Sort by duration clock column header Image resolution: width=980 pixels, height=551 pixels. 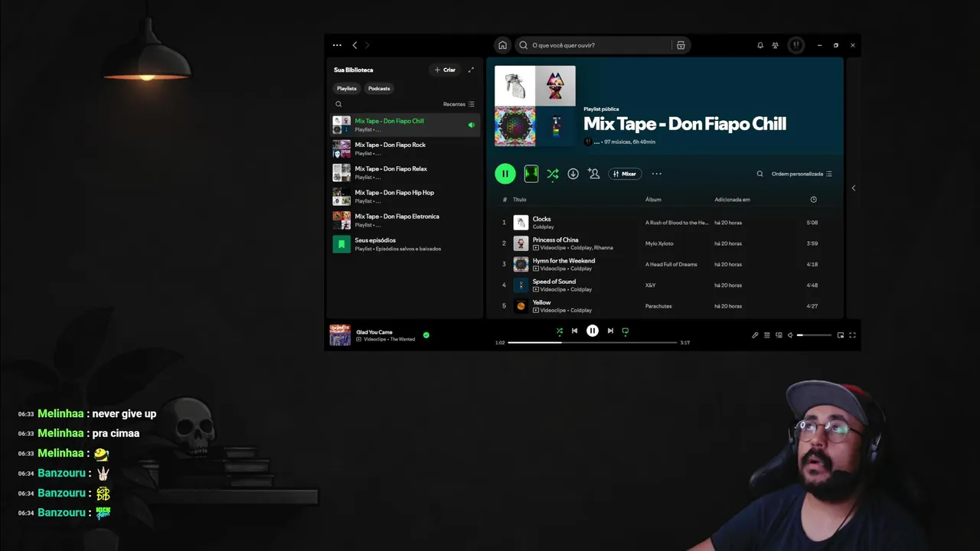click(813, 200)
